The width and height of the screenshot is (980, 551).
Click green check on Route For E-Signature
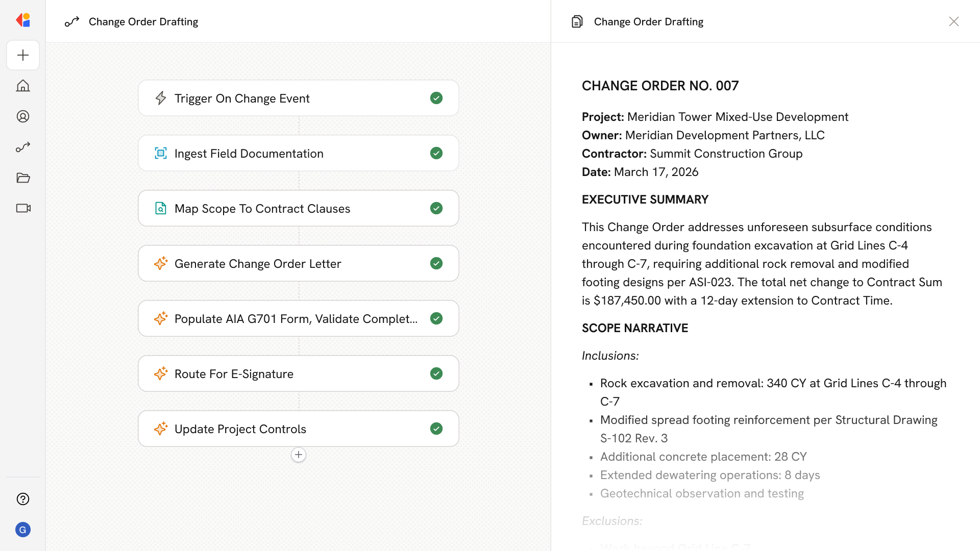(436, 373)
